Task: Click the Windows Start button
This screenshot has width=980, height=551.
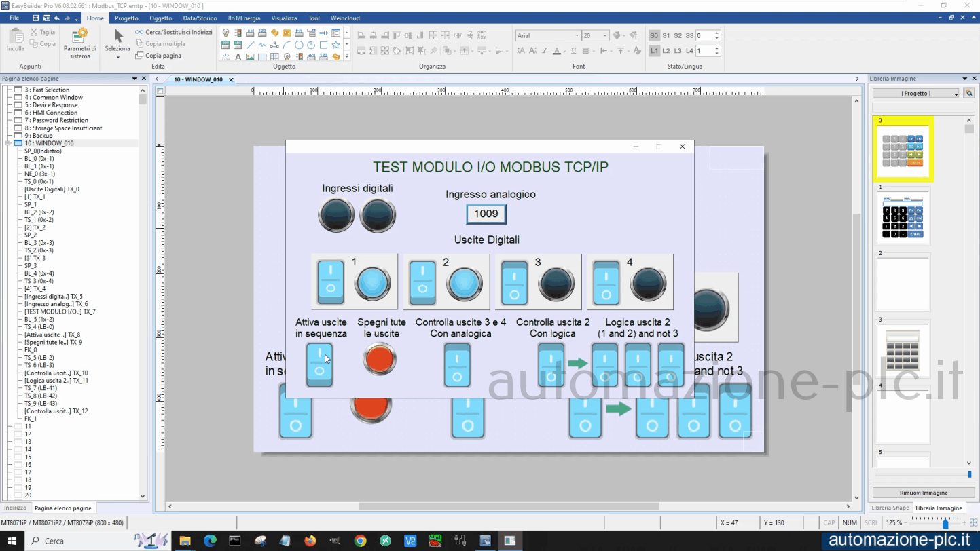Action: [x=12, y=541]
